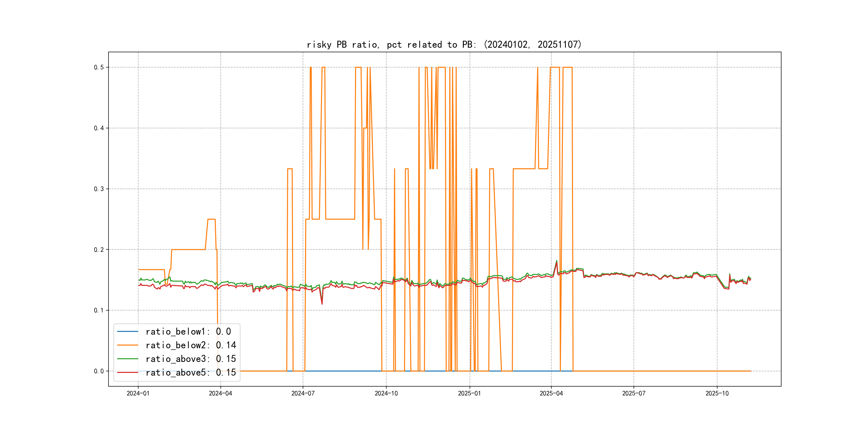Viewport: 868px width, 434px height.
Task: Click the 2024-10 x-axis tick label
Action: [x=386, y=393]
